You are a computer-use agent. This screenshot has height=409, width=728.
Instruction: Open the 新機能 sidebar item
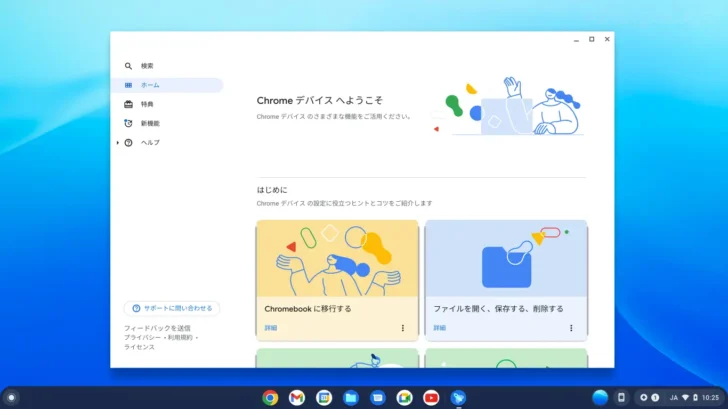pos(167,123)
